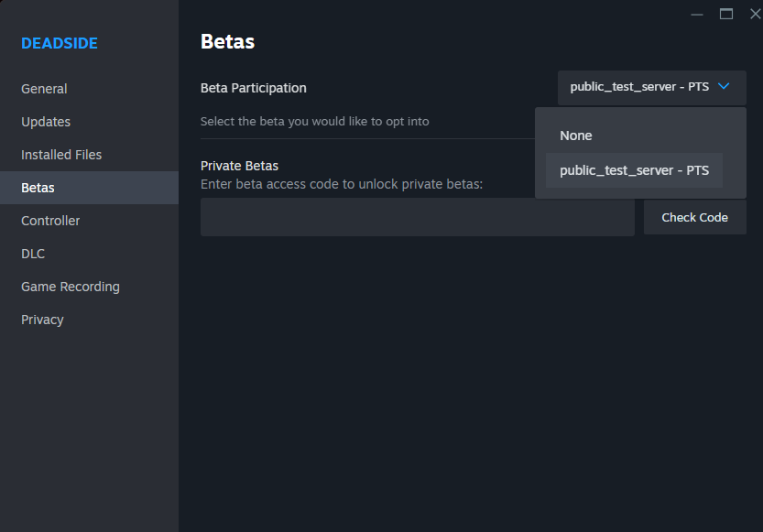Close the properties window

pyautogui.click(x=755, y=14)
